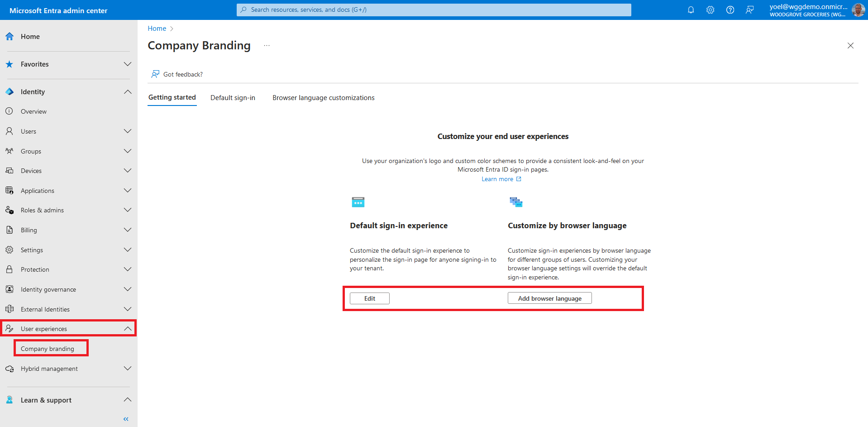Expand the Favorites section
The image size is (868, 427).
[x=128, y=64]
